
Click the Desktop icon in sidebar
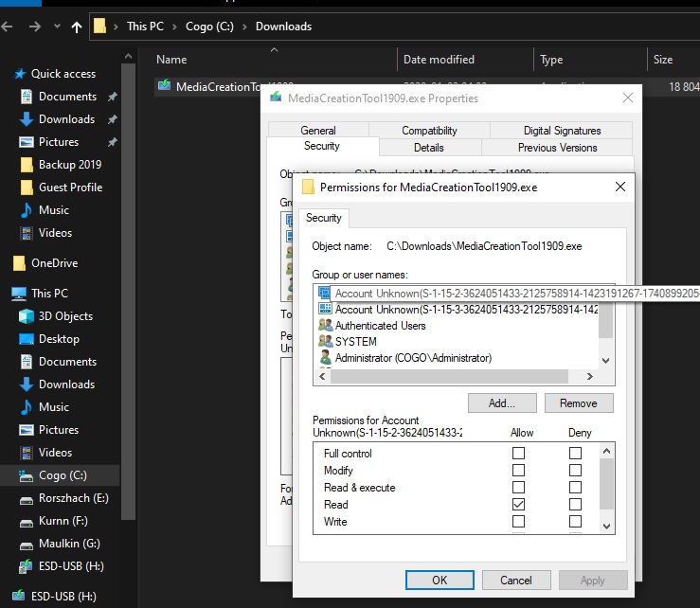pyautogui.click(x=27, y=339)
